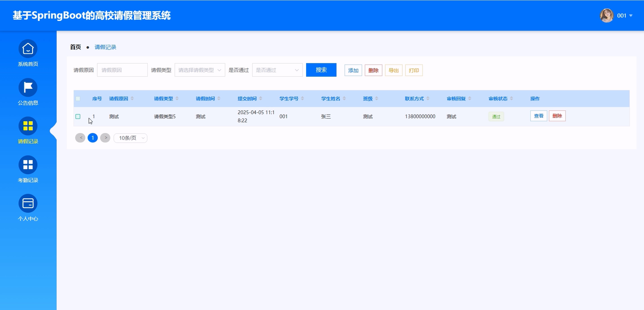Open the 是否通过 dropdown
This screenshot has height=310, width=644.
coord(277,70)
